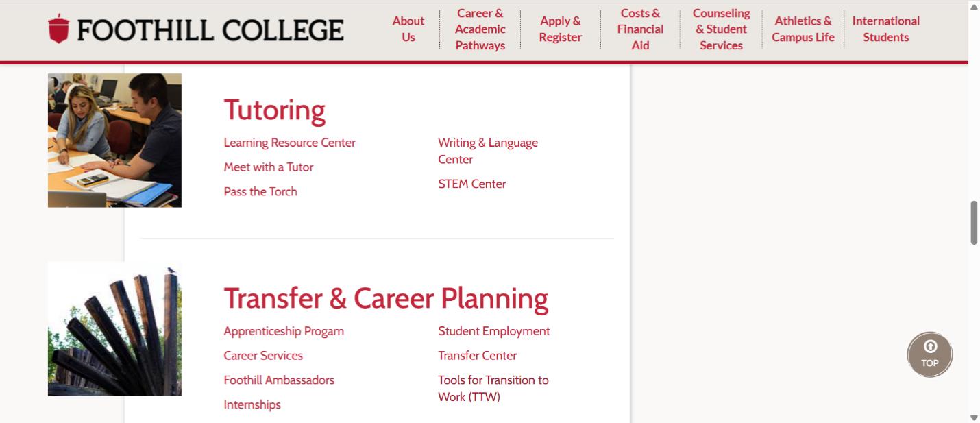Click the scrollbar down arrow
980x423 pixels.
click(974, 417)
